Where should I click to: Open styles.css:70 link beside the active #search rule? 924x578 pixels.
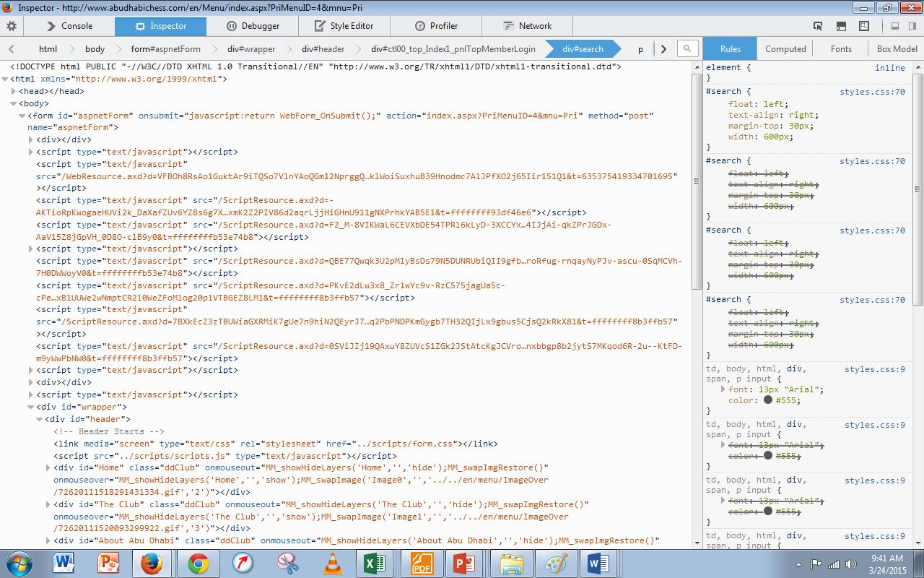click(x=872, y=92)
